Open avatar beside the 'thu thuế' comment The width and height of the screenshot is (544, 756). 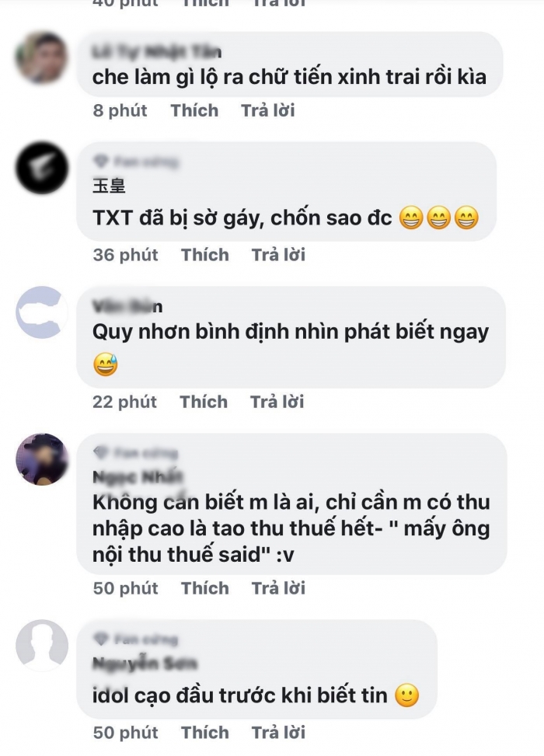[42, 459]
